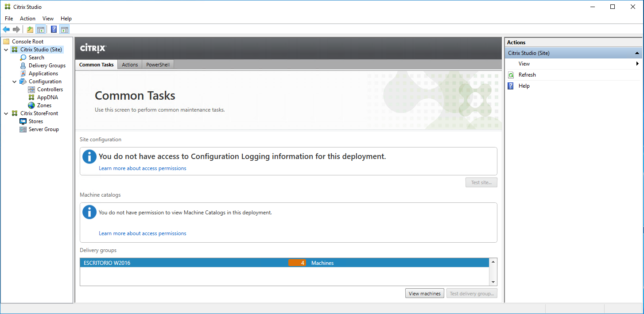Select the Controllers server icon in tree
This screenshot has width=644, height=314.
pos(31,89)
